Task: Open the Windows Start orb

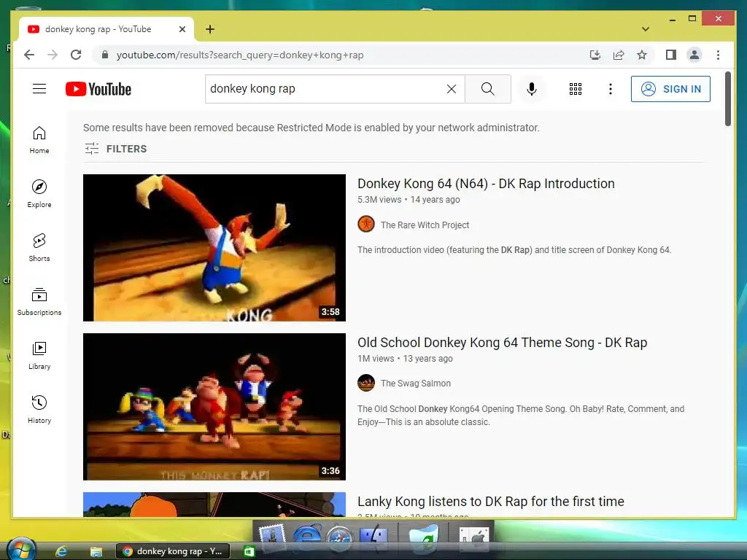Action: [21, 549]
